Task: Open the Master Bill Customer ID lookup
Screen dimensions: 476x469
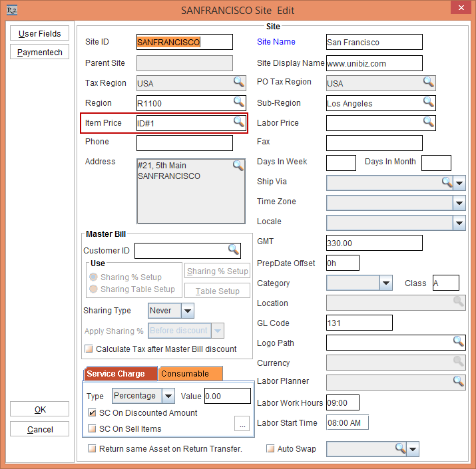Action: [x=233, y=249]
